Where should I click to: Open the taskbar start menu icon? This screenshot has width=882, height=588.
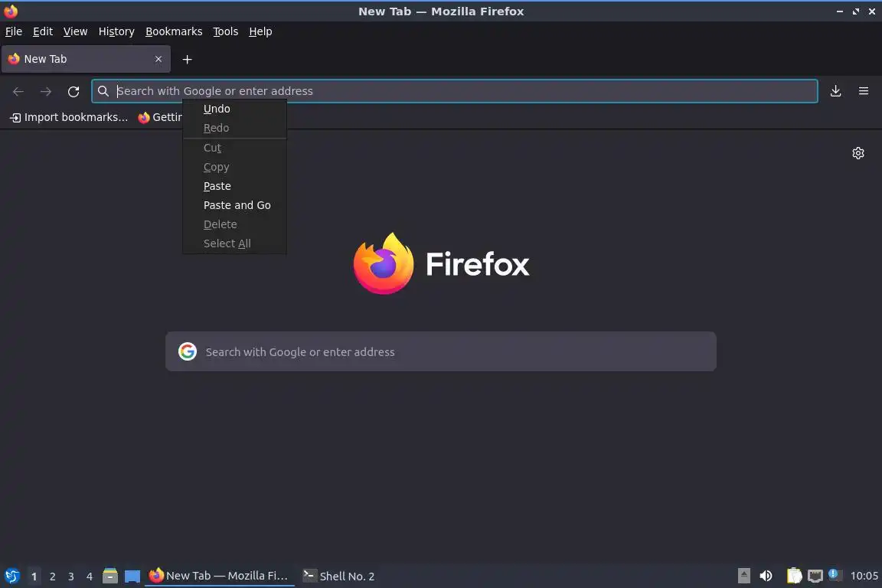click(x=11, y=577)
